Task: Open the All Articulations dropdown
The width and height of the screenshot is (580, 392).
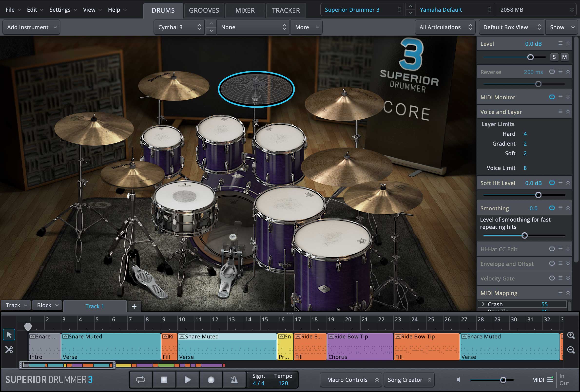Action: [x=445, y=27]
